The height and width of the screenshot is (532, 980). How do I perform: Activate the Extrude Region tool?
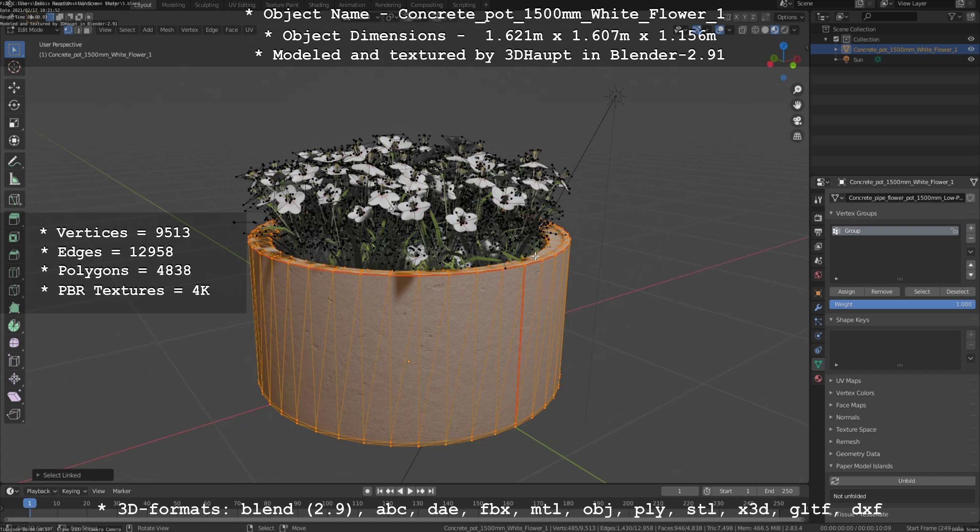(15, 219)
